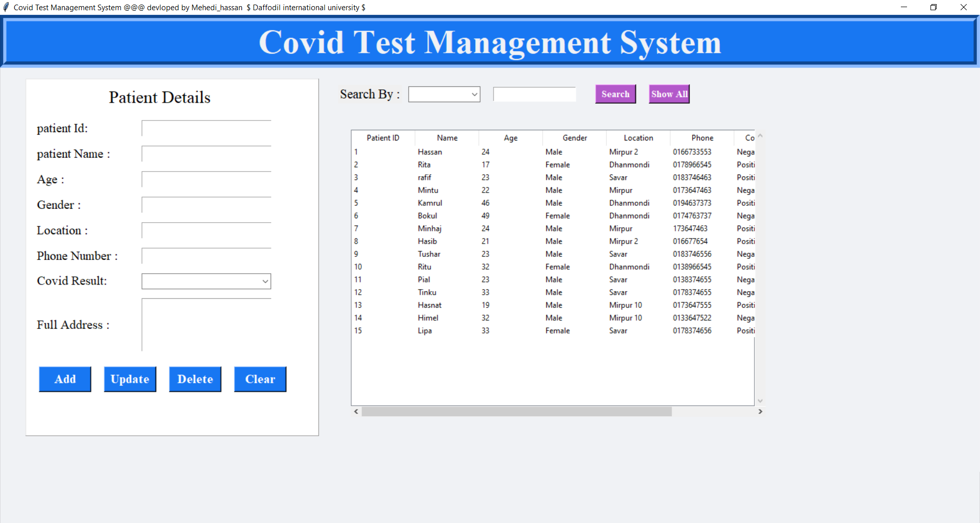Click the table's right scroll arrow

click(761, 411)
